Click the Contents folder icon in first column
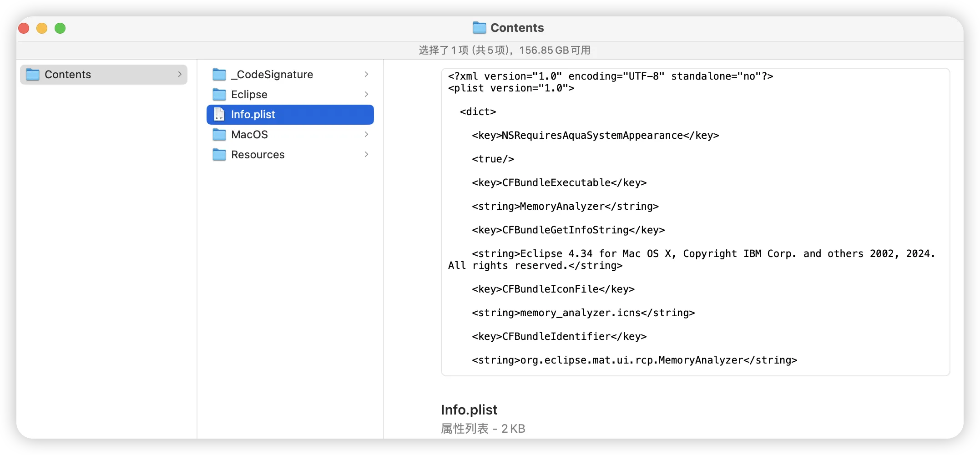The image size is (980, 455). pyautogui.click(x=33, y=74)
